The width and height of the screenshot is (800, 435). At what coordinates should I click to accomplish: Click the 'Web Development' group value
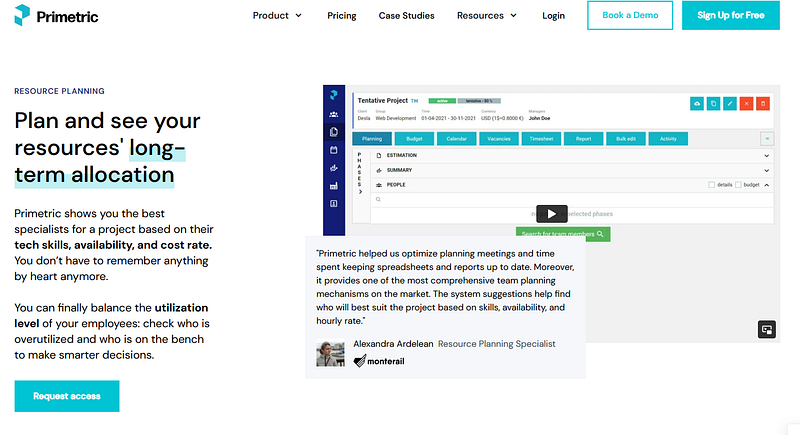396,118
